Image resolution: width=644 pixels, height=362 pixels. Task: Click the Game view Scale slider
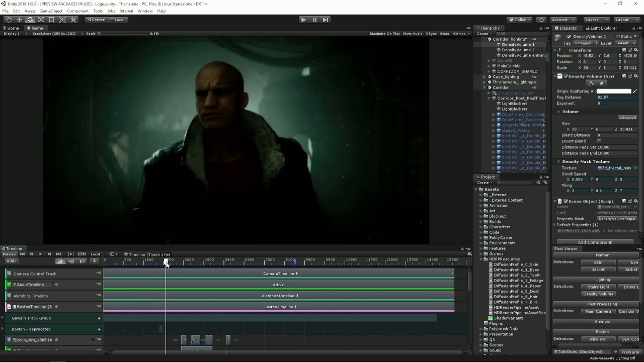tap(123, 34)
